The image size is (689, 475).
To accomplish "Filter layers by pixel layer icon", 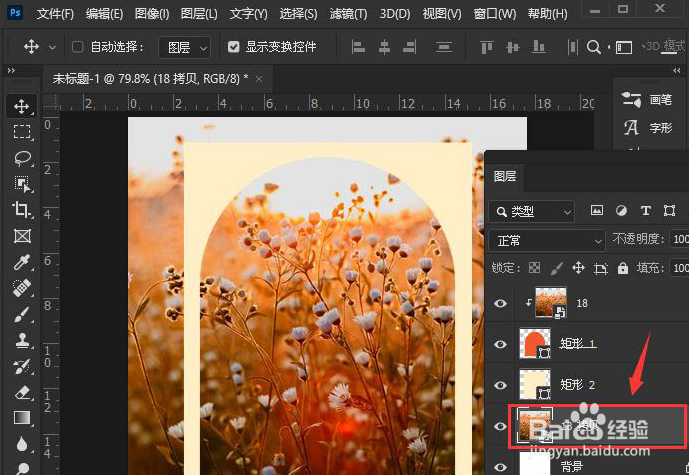I will pyautogui.click(x=597, y=210).
